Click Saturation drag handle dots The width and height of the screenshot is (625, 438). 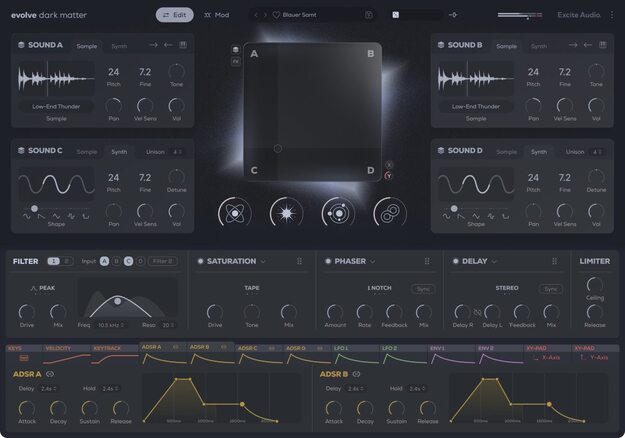pos(299,261)
